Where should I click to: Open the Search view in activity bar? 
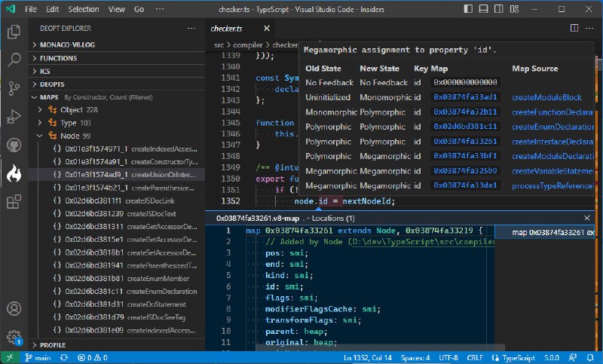click(x=14, y=60)
